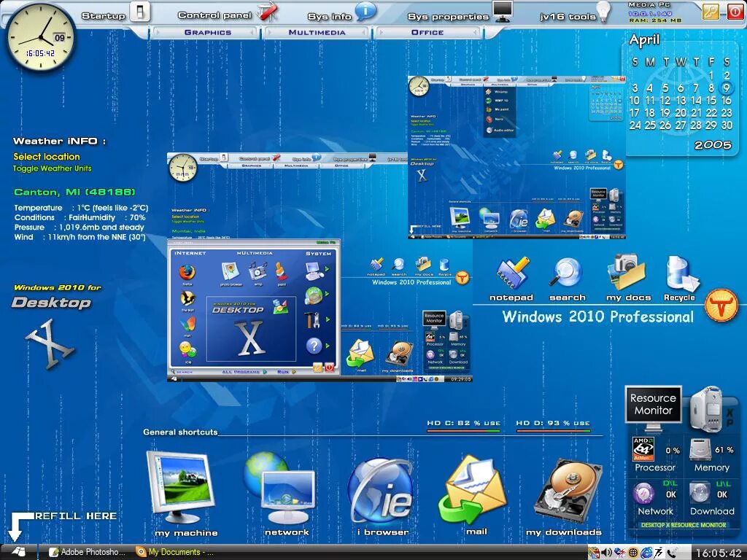Viewport: 747px width, 560px height.
Task: Switch to Adobe Photoshop taskbar button
Action: click(x=88, y=552)
